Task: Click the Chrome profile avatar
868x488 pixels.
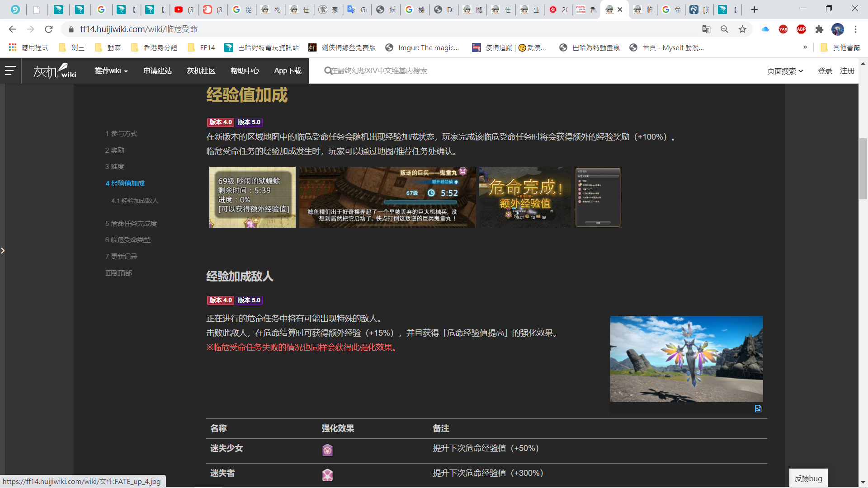Action: coord(837,29)
